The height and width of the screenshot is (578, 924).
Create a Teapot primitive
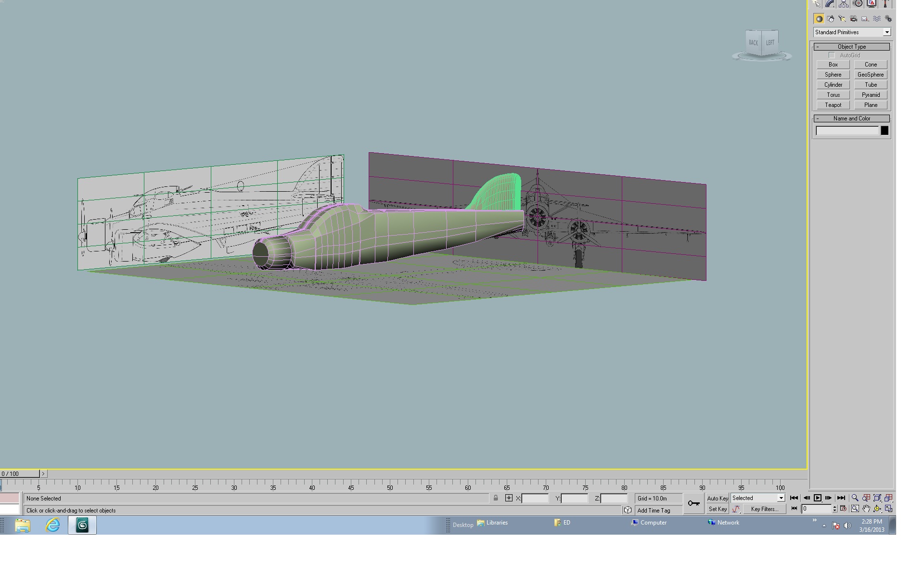(x=833, y=105)
